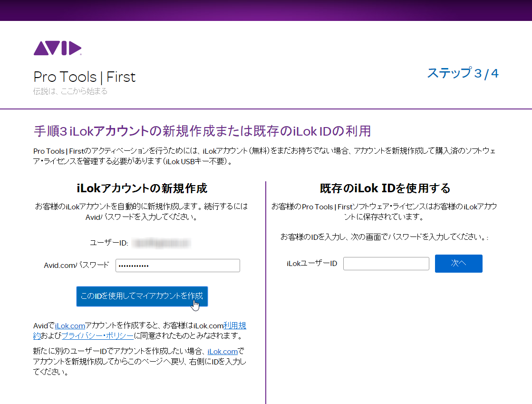Click the '手順3 iLokアカウントの新規作成' page heading
The height and width of the screenshot is (404, 532).
tap(202, 131)
